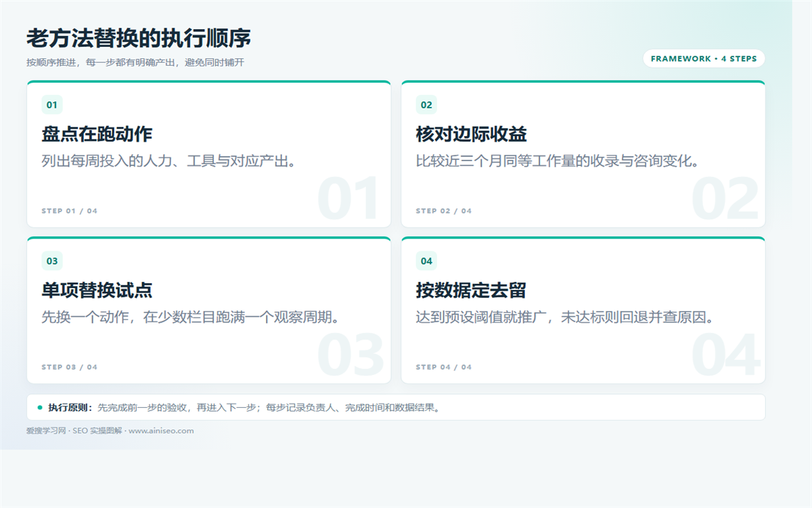Viewport: 812px width, 508px height.
Task: Click the bold label 执行原则
Action: point(70,408)
